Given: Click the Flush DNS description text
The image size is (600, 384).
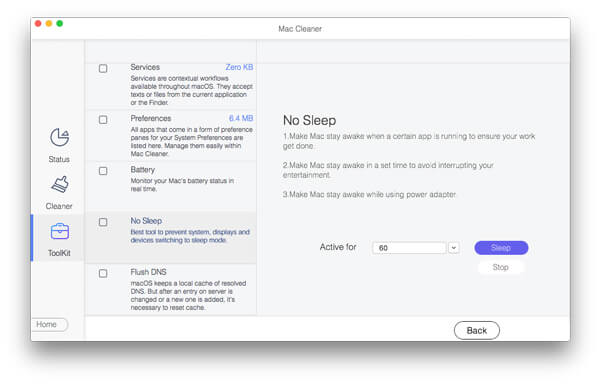Looking at the screenshot, I should 188,295.
